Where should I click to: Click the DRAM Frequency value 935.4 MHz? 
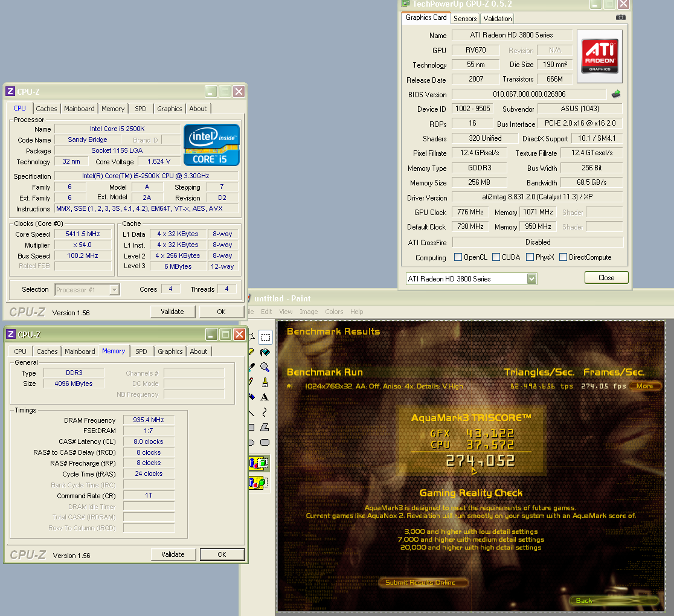(x=149, y=420)
